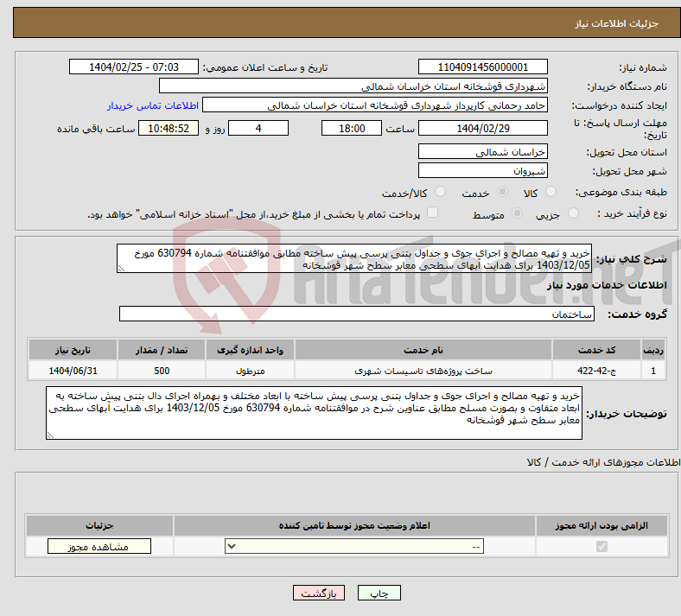Screen dimensions: 681x616
Task: Click the گروه خدمت field ساختمان
Action: point(357,314)
